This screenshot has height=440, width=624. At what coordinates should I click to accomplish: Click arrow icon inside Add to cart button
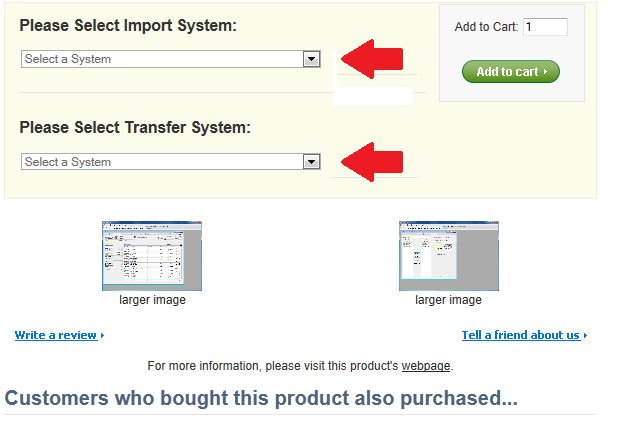click(546, 72)
